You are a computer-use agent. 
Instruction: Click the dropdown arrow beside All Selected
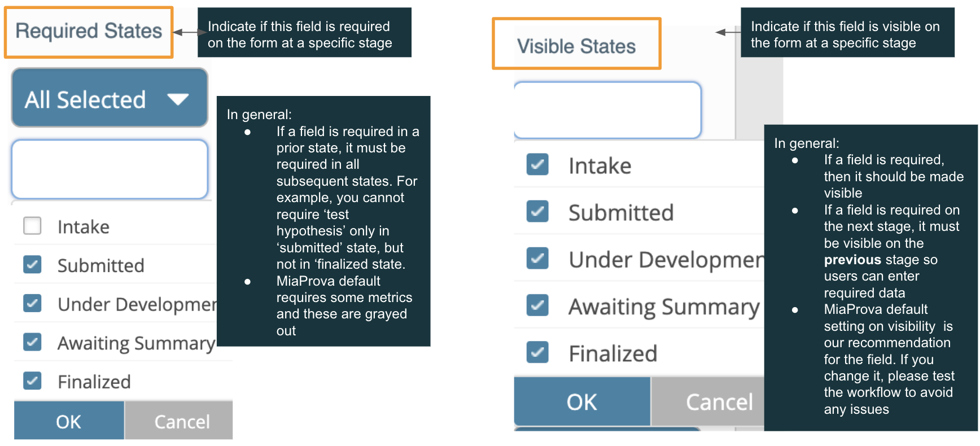[x=178, y=99]
